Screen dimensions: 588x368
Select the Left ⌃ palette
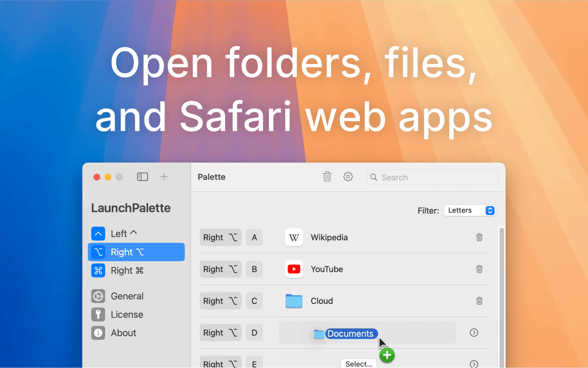point(136,233)
